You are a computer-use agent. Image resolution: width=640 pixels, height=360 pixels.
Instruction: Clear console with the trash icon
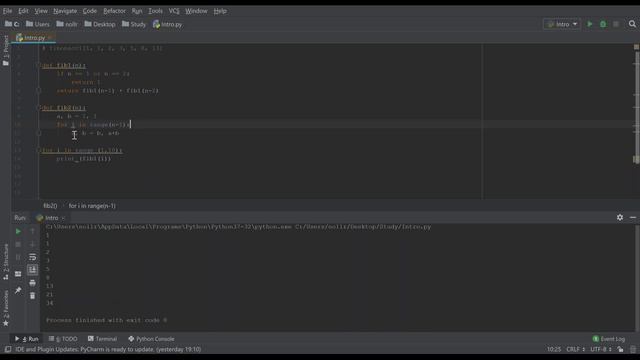click(33, 296)
